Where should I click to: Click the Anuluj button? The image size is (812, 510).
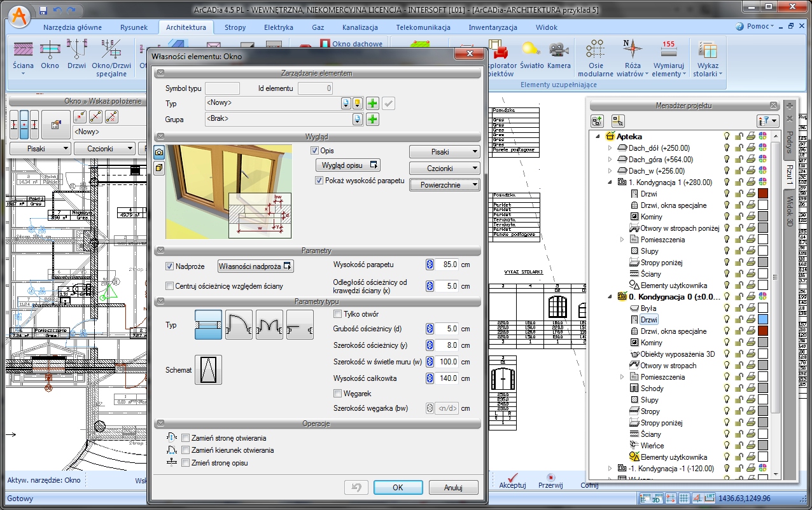pos(453,488)
